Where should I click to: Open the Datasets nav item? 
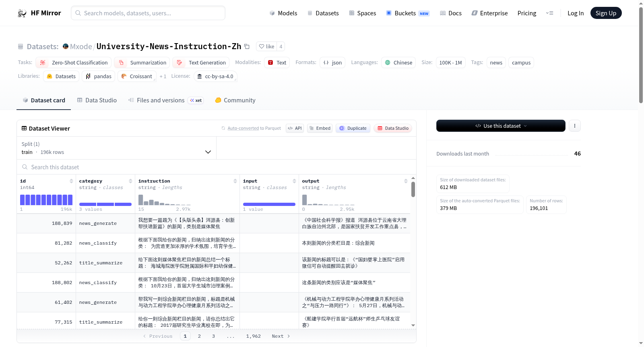coord(323,13)
